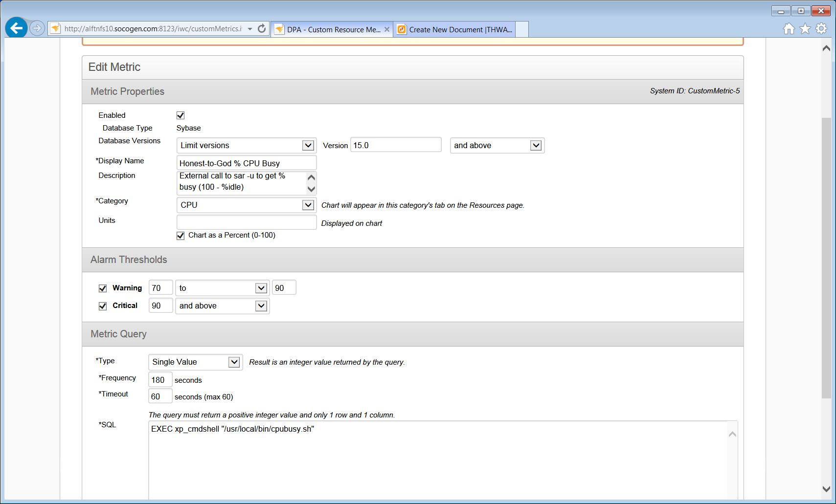Image resolution: width=836 pixels, height=504 pixels.
Task: Toggle the Critical threshold checkbox
Action: [x=103, y=306]
